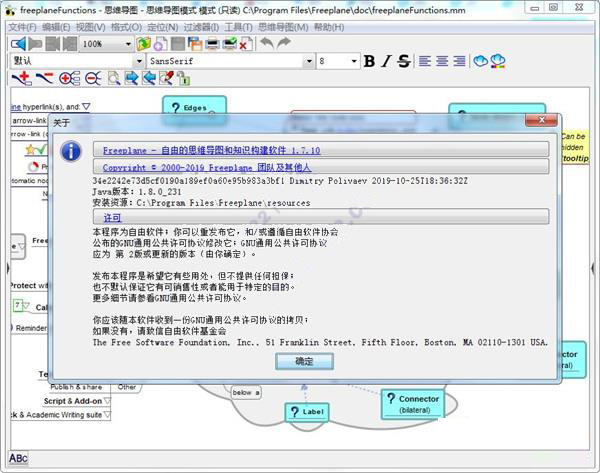Open the 文件(F) menu

coord(22,28)
